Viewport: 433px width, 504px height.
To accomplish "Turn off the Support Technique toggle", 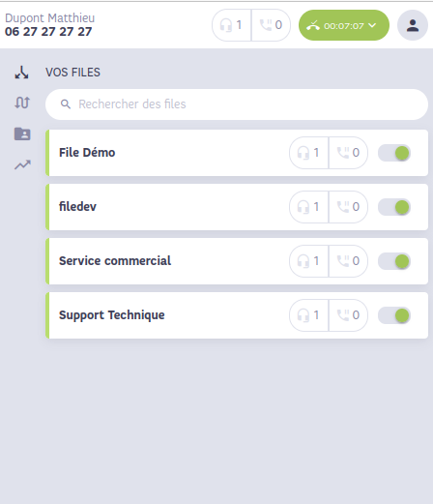I will tap(394, 315).
